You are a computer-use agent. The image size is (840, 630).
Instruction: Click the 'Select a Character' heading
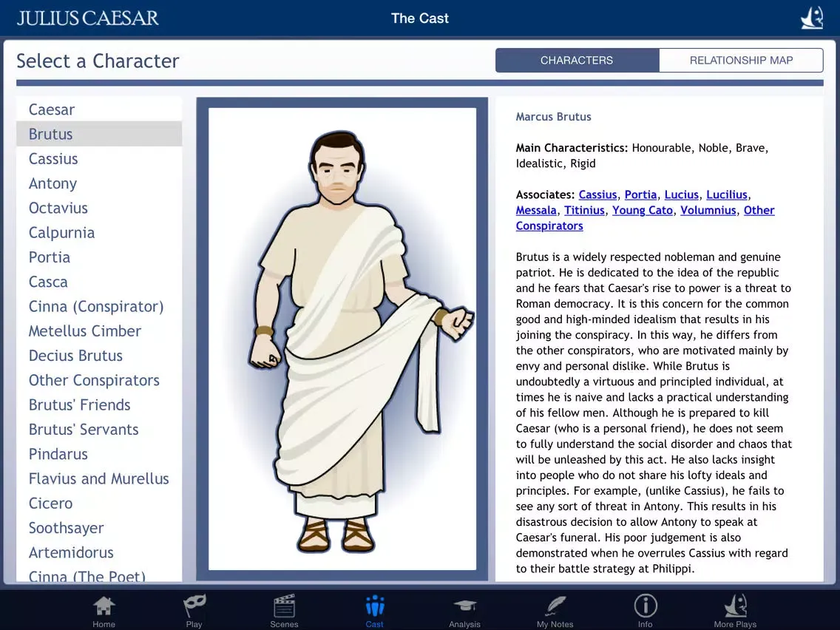(x=98, y=61)
